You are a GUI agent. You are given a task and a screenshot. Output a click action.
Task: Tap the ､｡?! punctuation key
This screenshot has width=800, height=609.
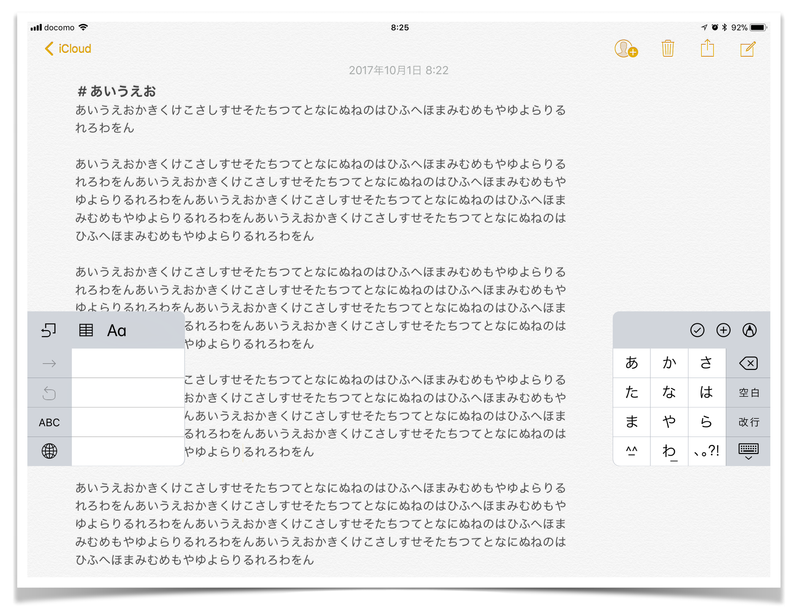[706, 452]
